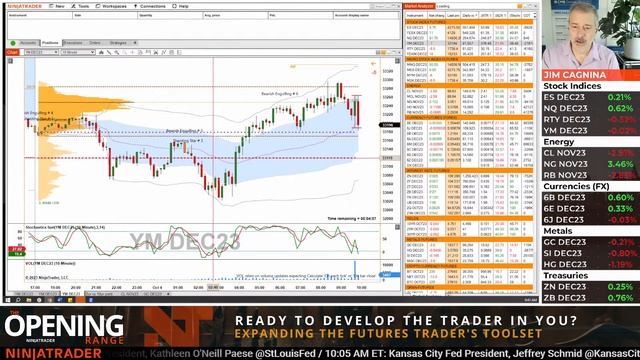Click the Market Analyzer title label
640x360 pixels.
coord(419,6)
